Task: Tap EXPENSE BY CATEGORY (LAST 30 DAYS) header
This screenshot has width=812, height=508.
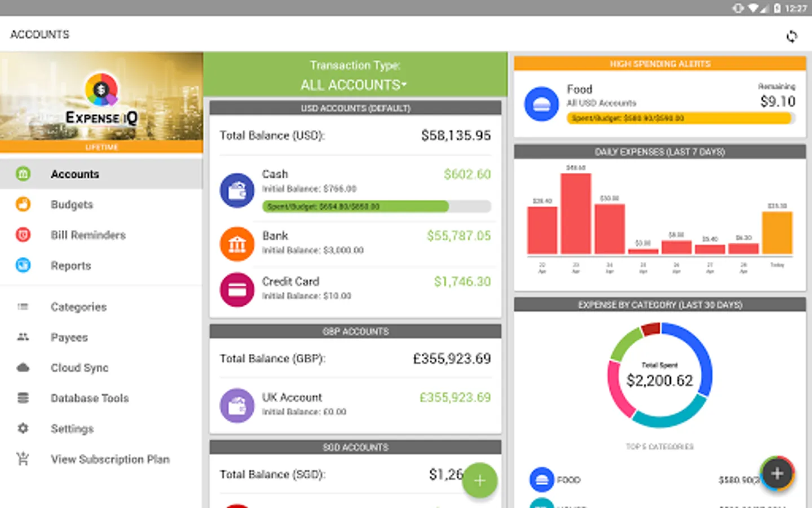Action: click(x=660, y=305)
